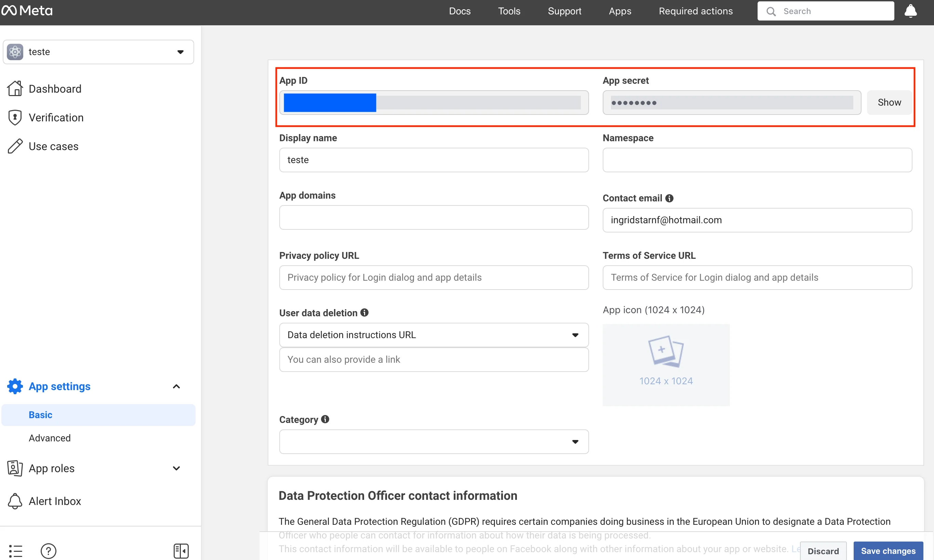
Task: Open the Data deletion instructions URL dropdown
Action: pyautogui.click(x=433, y=335)
